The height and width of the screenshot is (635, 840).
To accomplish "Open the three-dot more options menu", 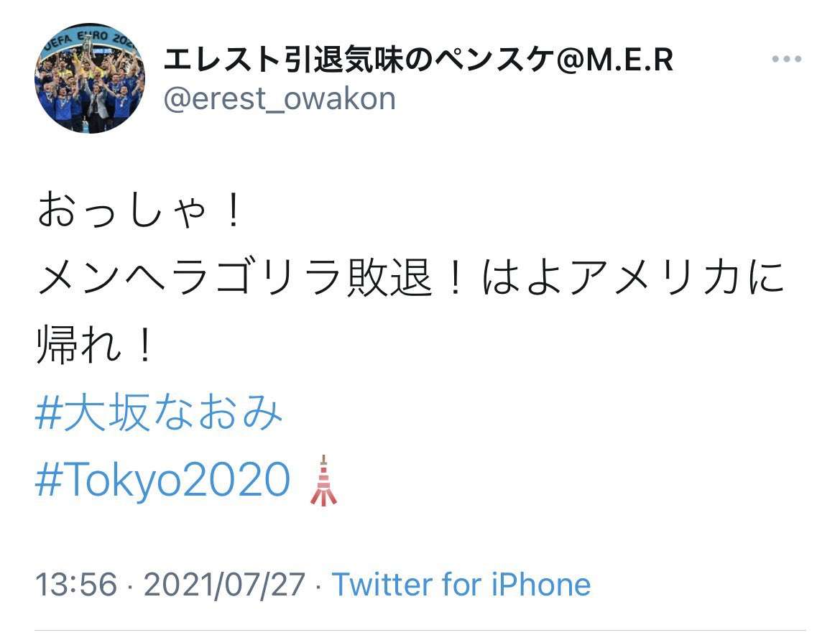I will click(x=786, y=59).
